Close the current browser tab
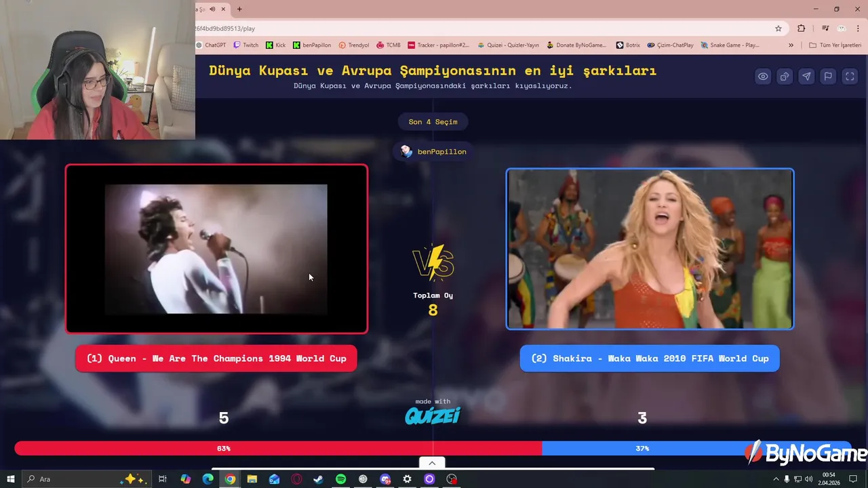The height and width of the screenshot is (488, 868). point(224,9)
